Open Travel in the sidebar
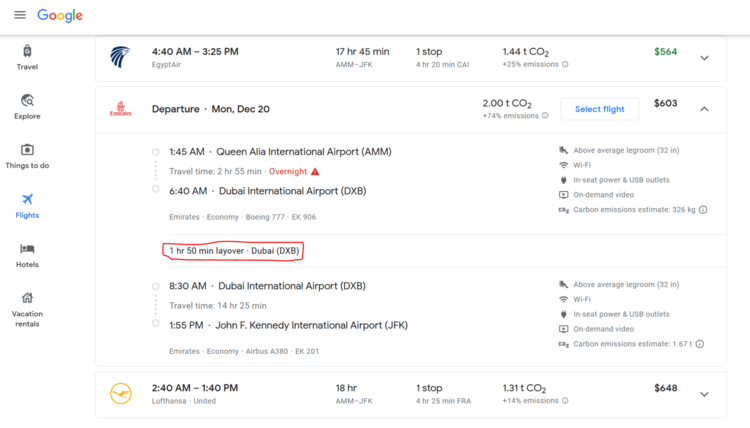 [27, 57]
